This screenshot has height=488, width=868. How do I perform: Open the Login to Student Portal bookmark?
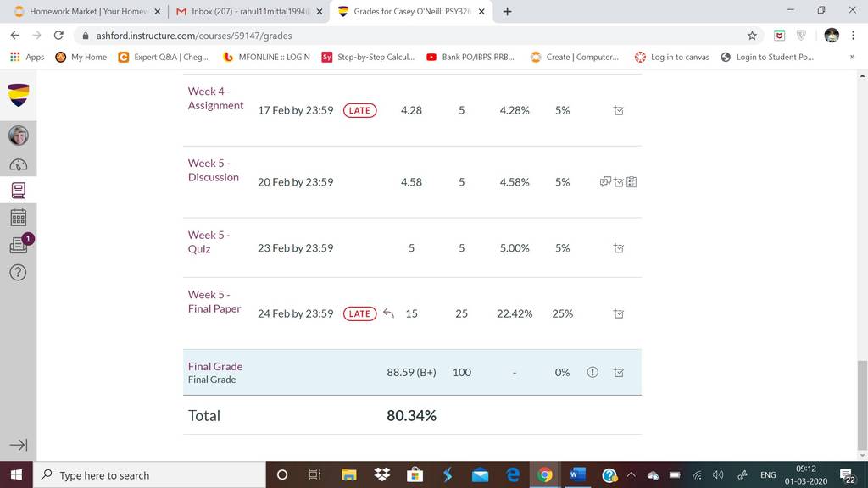tap(767, 57)
